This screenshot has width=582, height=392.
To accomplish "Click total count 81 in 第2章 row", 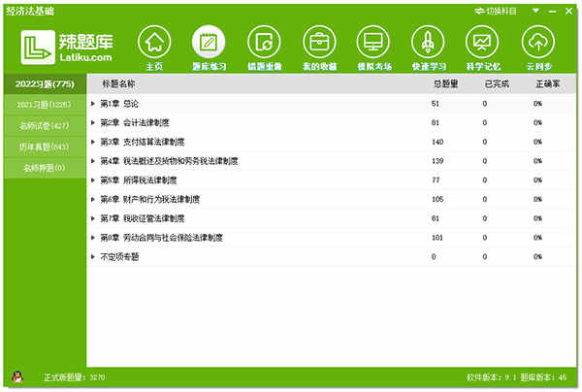I will tap(436, 122).
